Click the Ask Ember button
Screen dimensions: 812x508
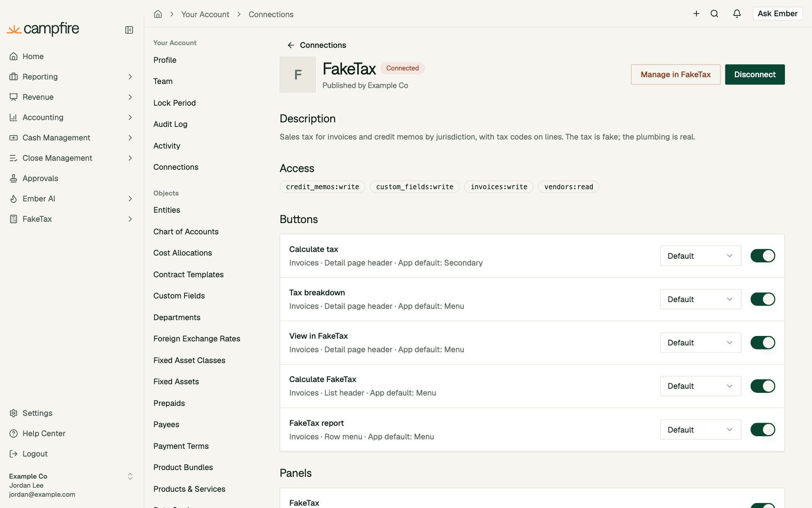click(x=777, y=14)
